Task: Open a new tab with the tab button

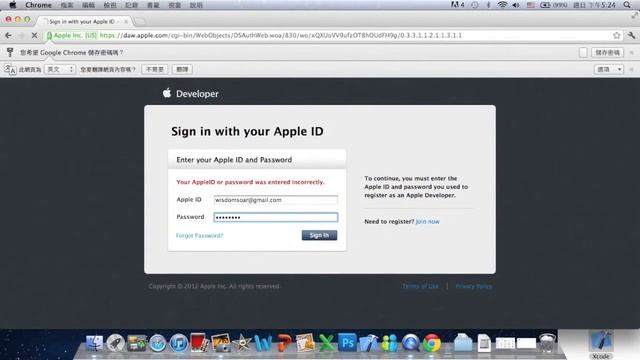Action: tap(140, 21)
